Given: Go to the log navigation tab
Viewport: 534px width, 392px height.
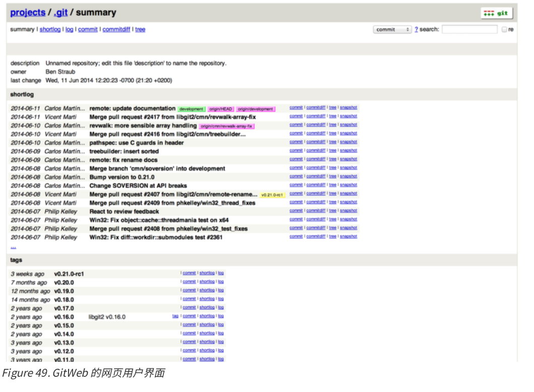Looking at the screenshot, I should 69,29.
